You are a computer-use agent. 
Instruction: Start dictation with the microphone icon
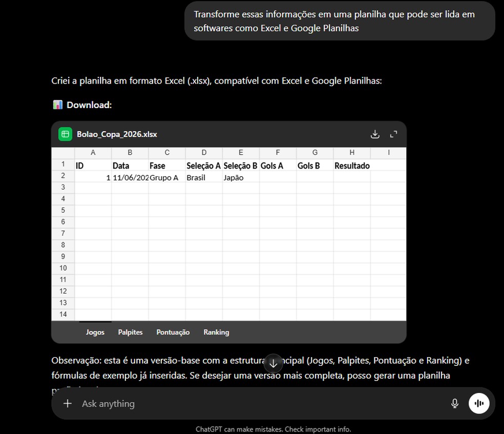(x=454, y=403)
